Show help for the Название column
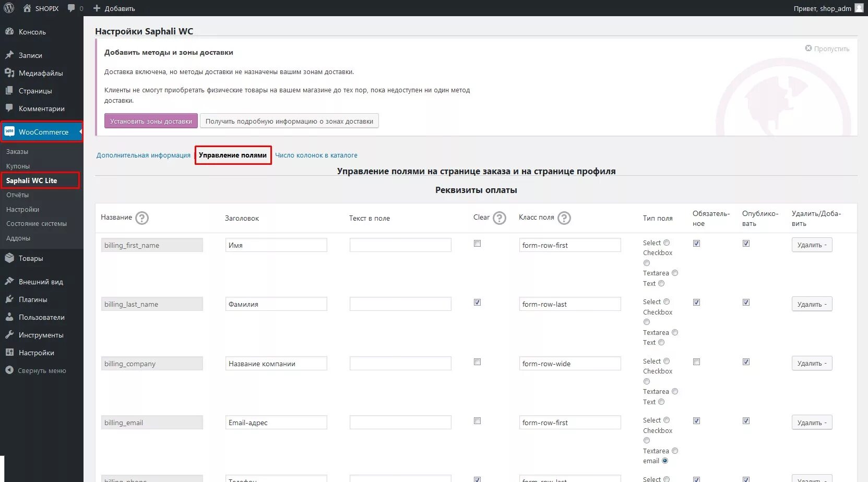Image resolution: width=868 pixels, height=482 pixels. coord(142,218)
